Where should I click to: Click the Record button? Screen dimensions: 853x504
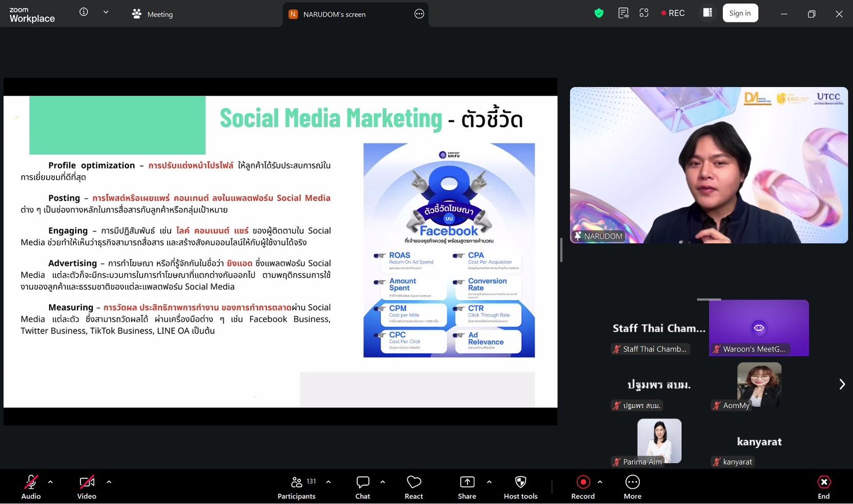point(583,487)
